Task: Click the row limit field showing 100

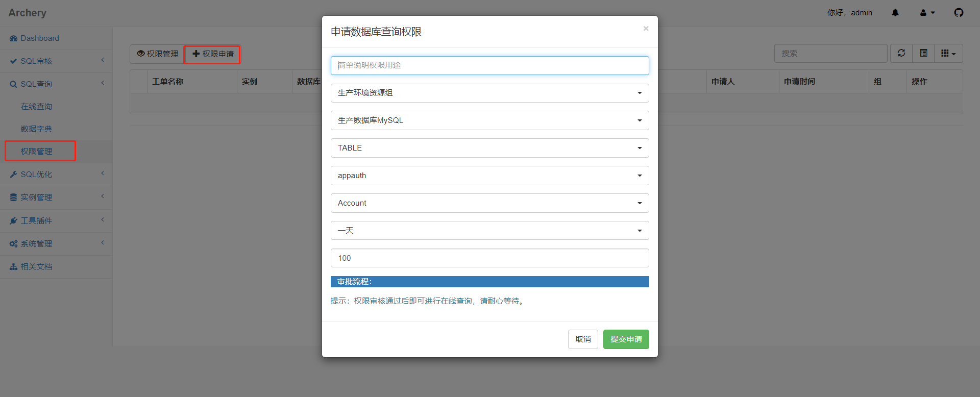Action: tap(489, 258)
